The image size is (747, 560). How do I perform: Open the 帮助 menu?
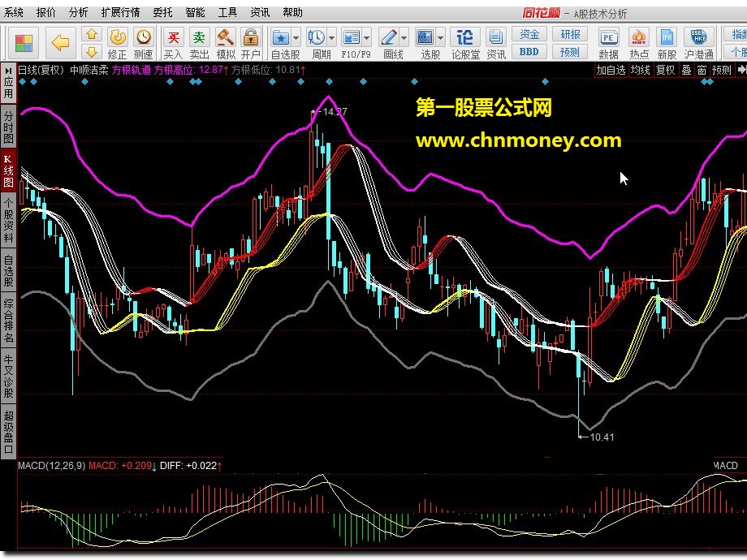tap(292, 12)
